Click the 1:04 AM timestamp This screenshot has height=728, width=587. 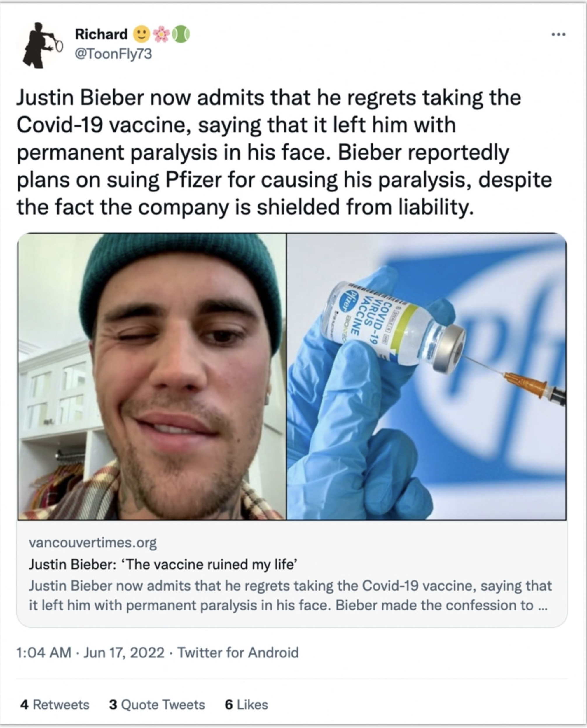coord(44,653)
